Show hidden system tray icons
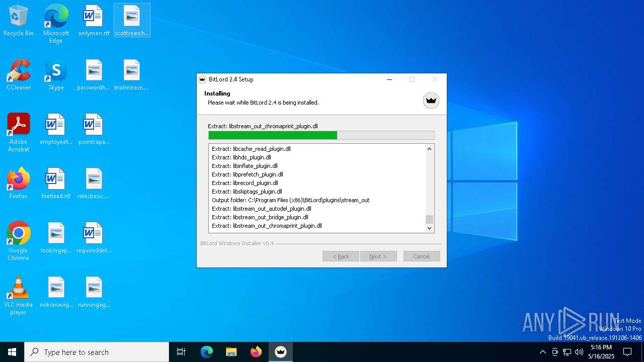 pyautogui.click(x=542, y=352)
